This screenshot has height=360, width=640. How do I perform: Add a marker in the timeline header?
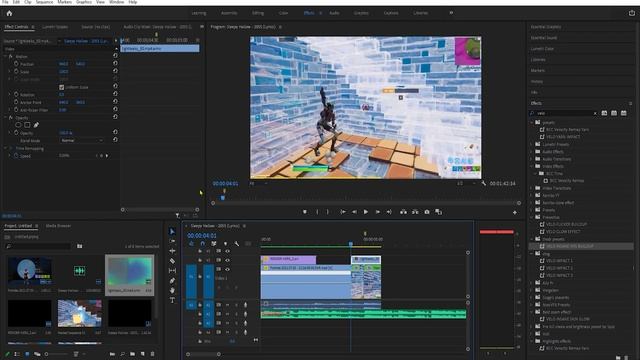click(225, 244)
